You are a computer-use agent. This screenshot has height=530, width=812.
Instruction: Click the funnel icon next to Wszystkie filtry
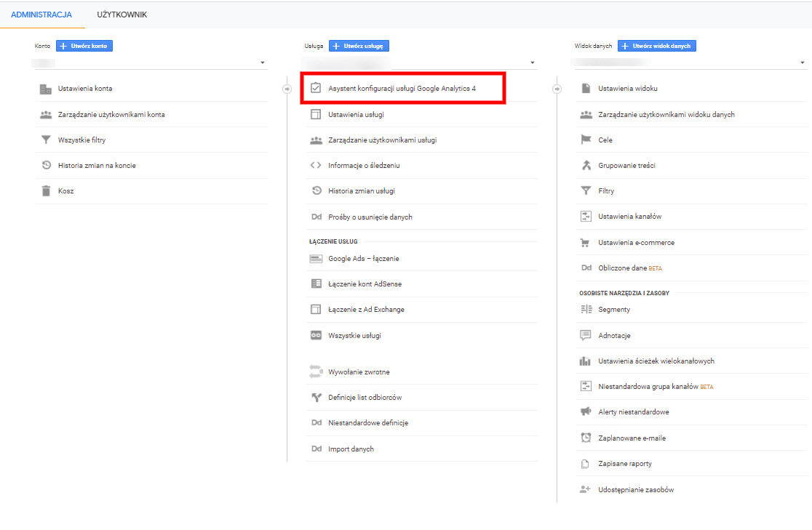click(x=46, y=140)
